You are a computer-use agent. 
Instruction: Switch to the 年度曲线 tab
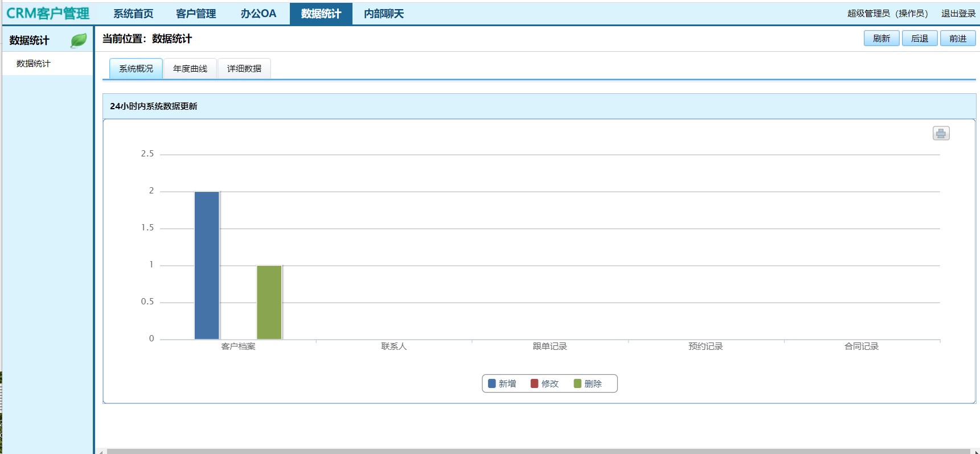click(190, 69)
